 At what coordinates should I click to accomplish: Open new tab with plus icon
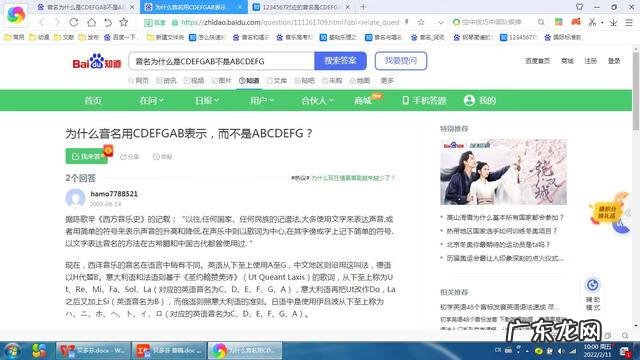pos(363,7)
